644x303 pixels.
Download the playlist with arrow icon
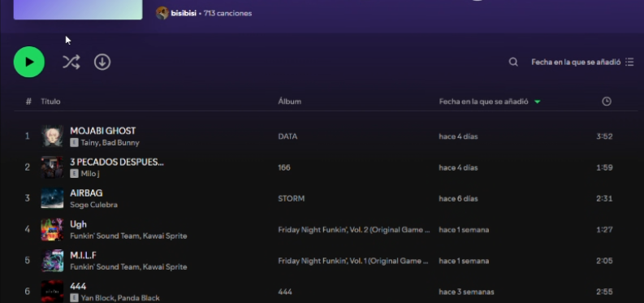point(102,62)
